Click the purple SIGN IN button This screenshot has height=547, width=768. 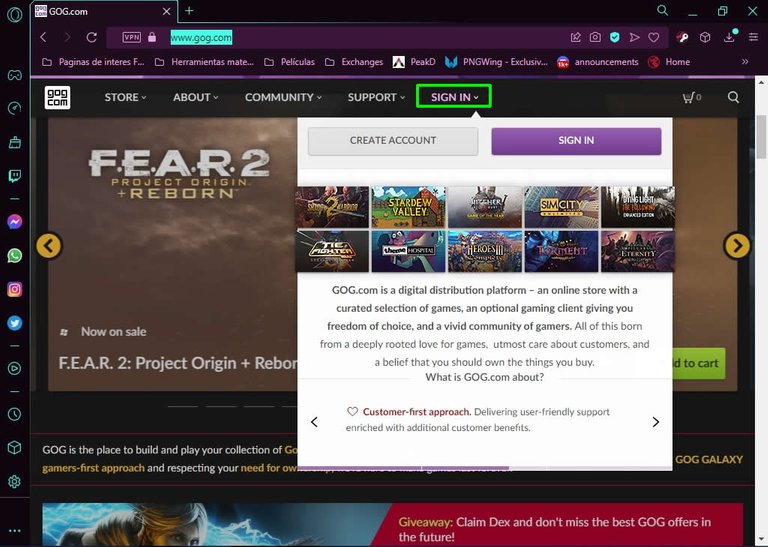coord(576,141)
